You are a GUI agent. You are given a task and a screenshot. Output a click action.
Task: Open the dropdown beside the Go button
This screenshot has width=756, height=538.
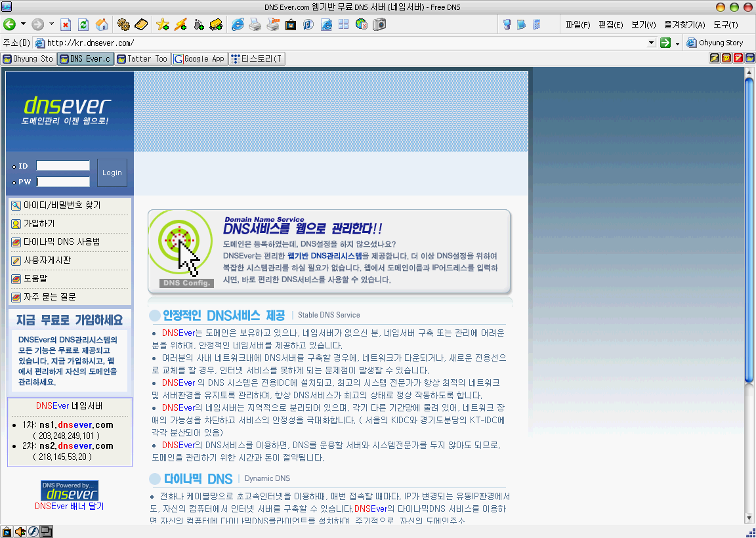point(677,43)
